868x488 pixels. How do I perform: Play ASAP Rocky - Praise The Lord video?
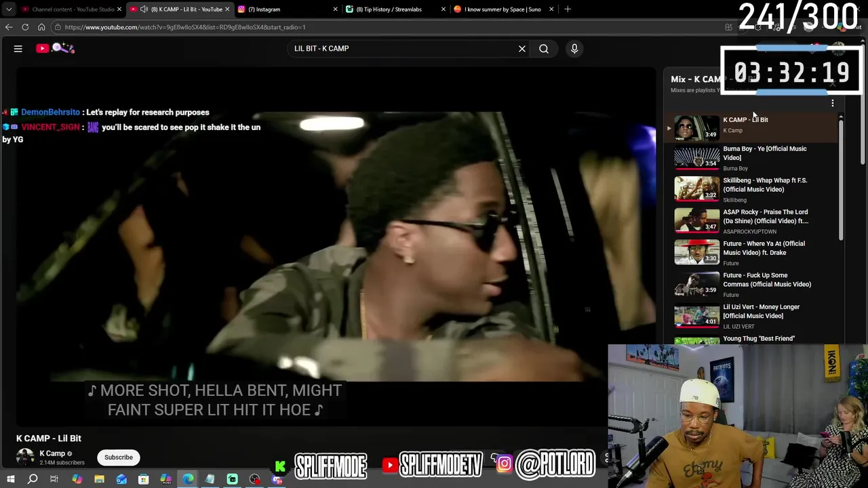[x=751, y=221]
